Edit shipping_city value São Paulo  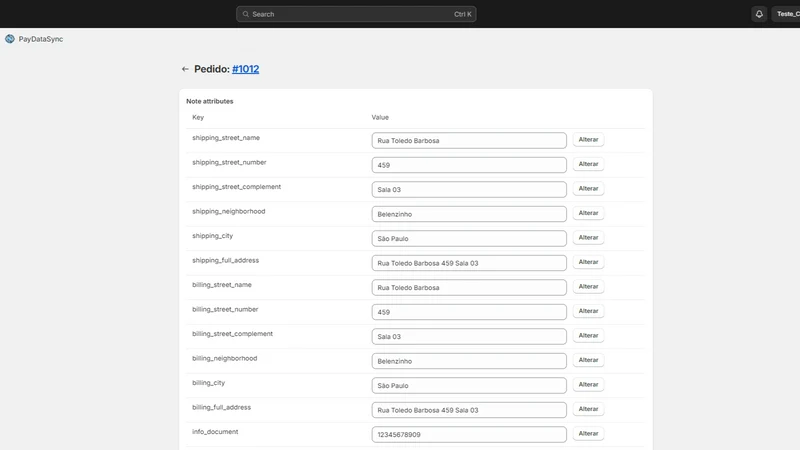pyautogui.click(x=469, y=238)
